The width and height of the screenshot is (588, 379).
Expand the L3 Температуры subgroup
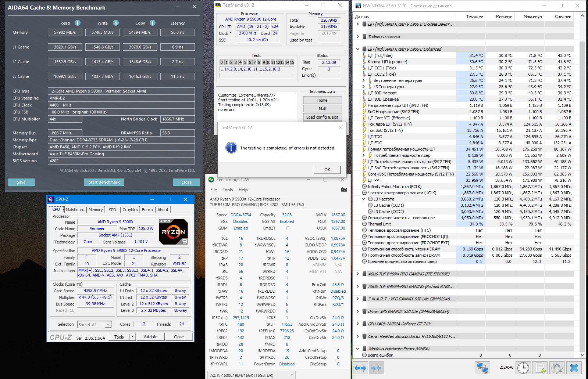pos(364,87)
